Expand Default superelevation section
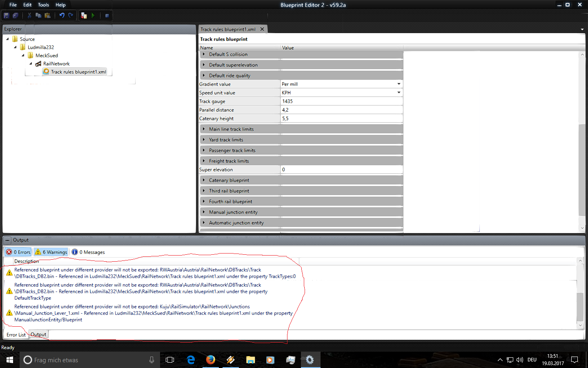 204,65
